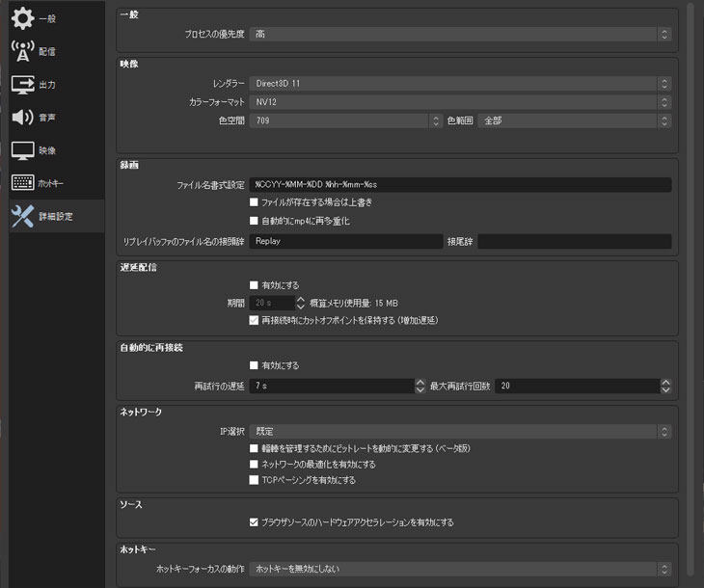This screenshot has height=588, width=704.
Task: Open the 音声 speaker icon settings
Action: 22,118
